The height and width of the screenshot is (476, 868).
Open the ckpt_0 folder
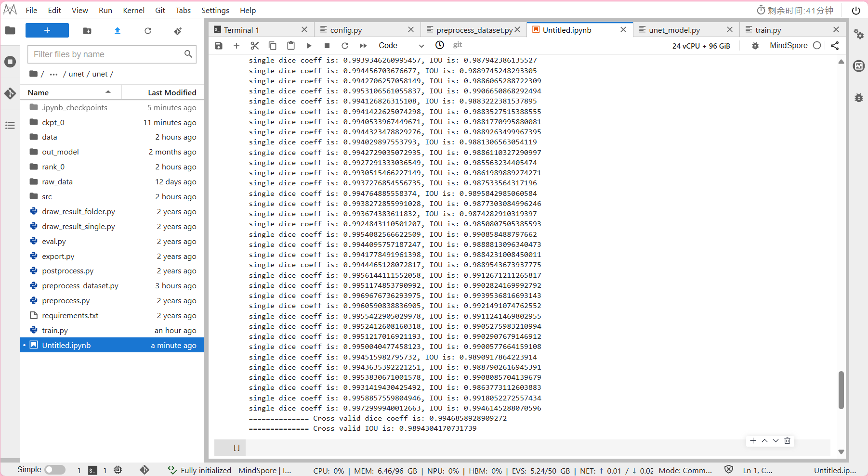[112, 122]
